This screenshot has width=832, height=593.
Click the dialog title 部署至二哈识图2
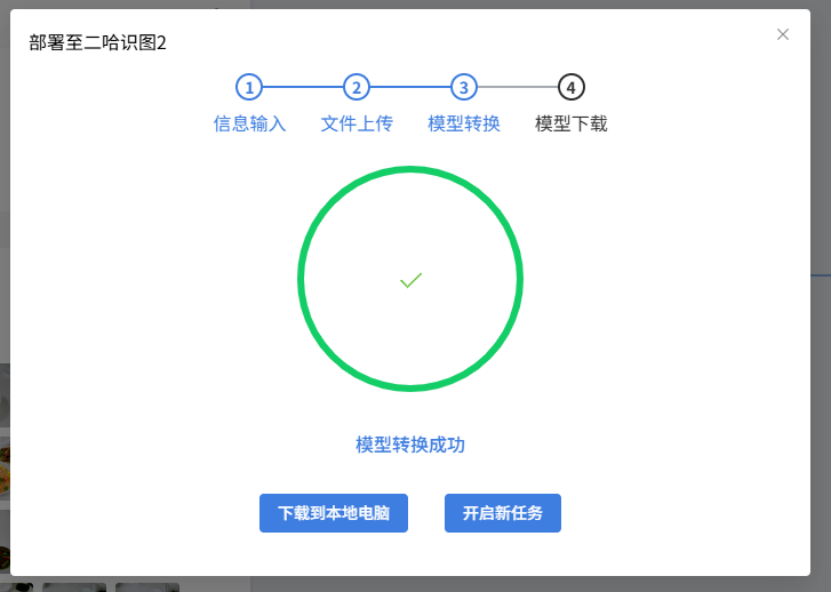point(98,44)
